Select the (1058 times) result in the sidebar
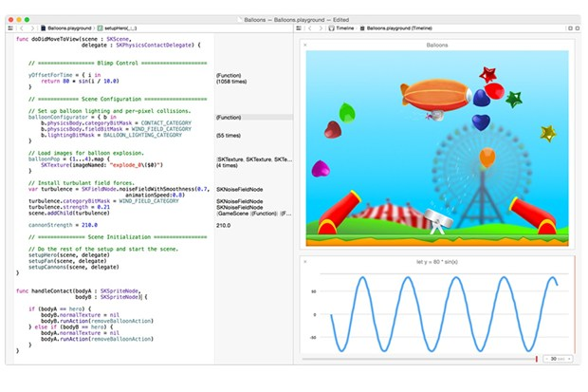588x392 pixels. (x=231, y=82)
